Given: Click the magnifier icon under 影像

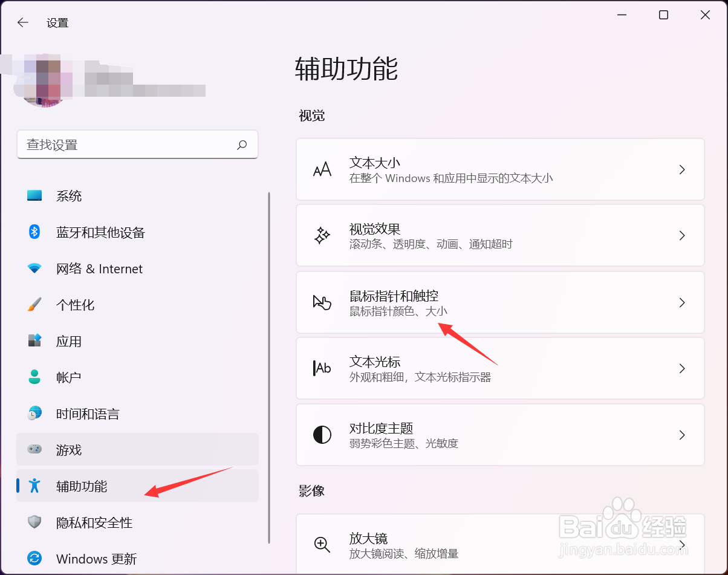Looking at the screenshot, I should tap(322, 545).
